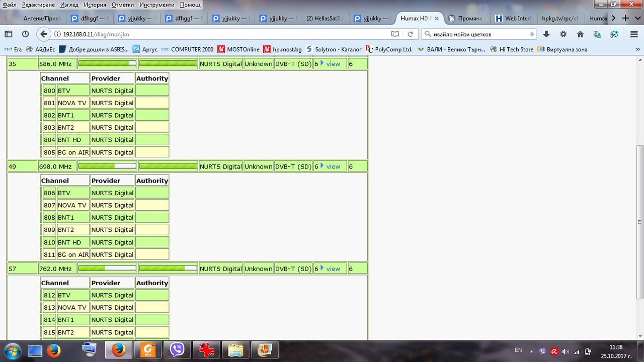
Task: Select channel 811 BG on AIR cell
Action: coord(73,254)
